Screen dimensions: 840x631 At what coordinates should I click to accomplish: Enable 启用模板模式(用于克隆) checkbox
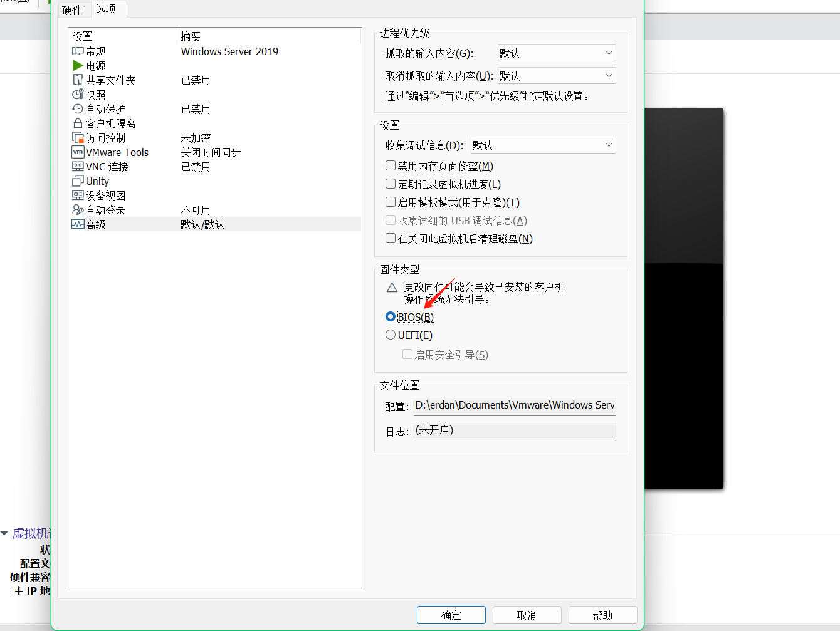[x=391, y=202]
